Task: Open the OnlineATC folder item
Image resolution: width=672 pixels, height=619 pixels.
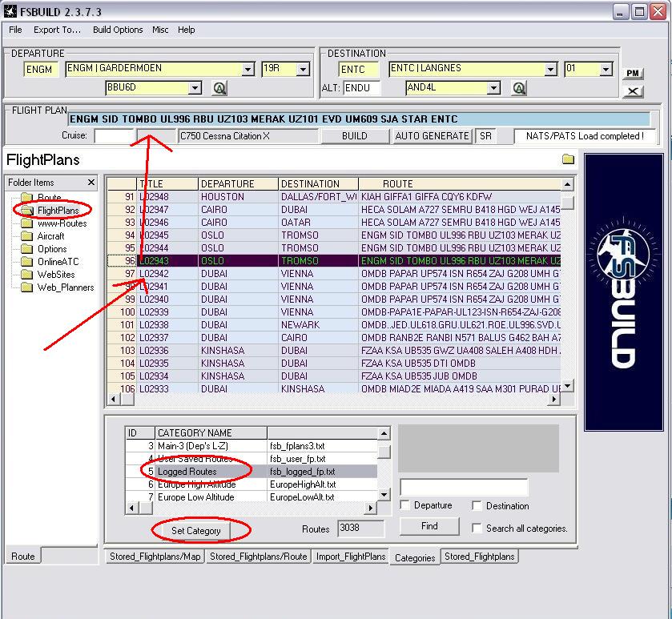Action: pyautogui.click(x=58, y=262)
